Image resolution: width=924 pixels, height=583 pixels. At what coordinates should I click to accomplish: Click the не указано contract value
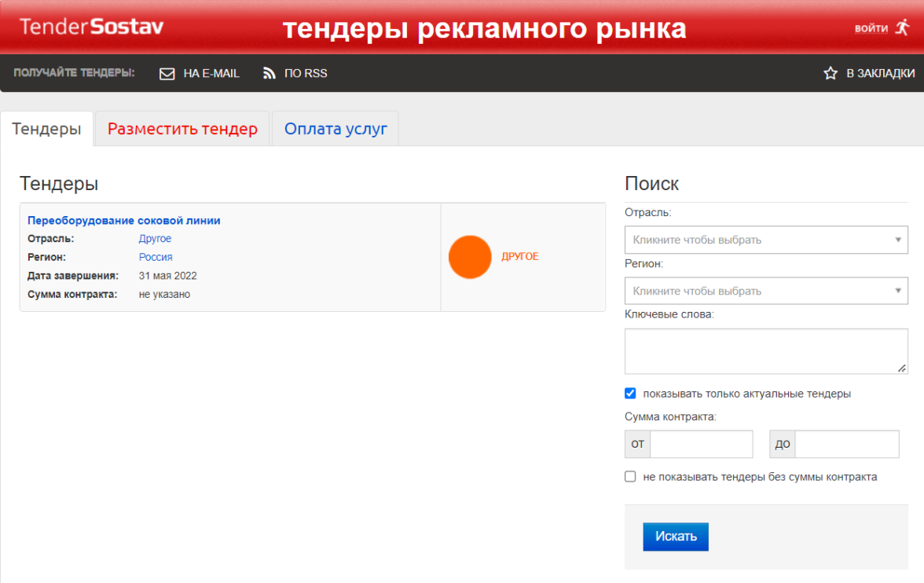164,294
